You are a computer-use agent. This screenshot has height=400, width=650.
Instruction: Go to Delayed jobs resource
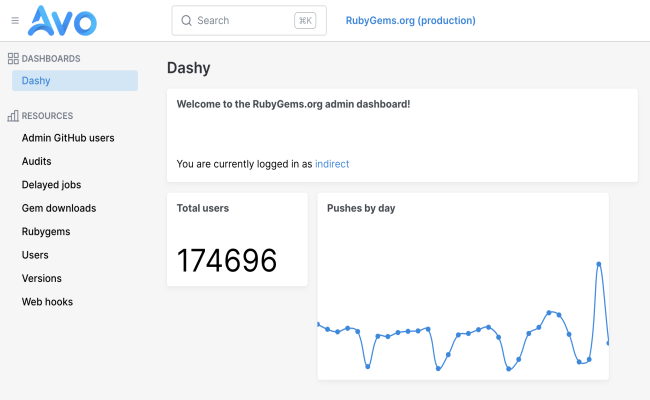(x=51, y=184)
